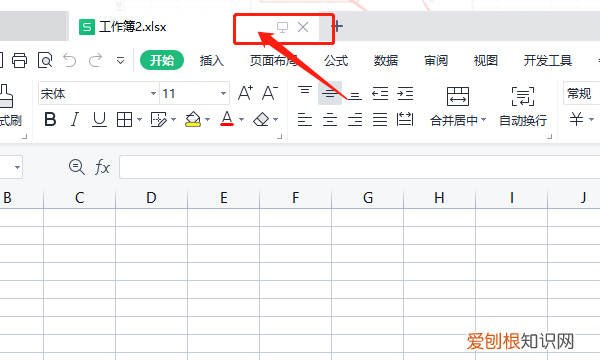The height and width of the screenshot is (360, 600).
Task: Open the font size 11 dropdown
Action: [x=223, y=93]
